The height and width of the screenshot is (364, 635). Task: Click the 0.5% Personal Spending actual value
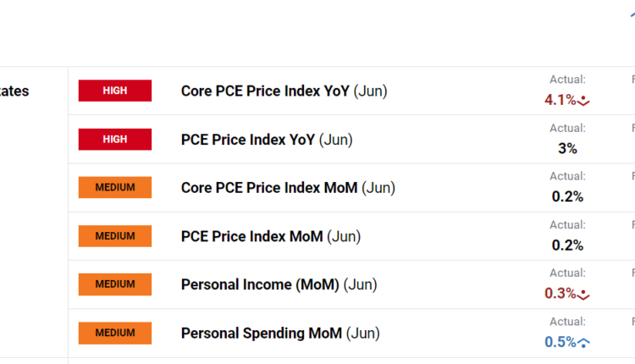pyautogui.click(x=560, y=342)
